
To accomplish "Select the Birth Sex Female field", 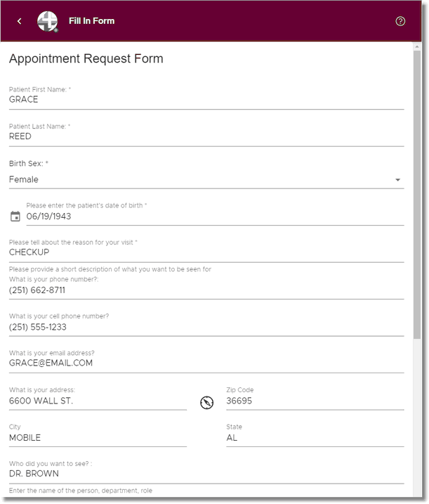I will pos(206,180).
